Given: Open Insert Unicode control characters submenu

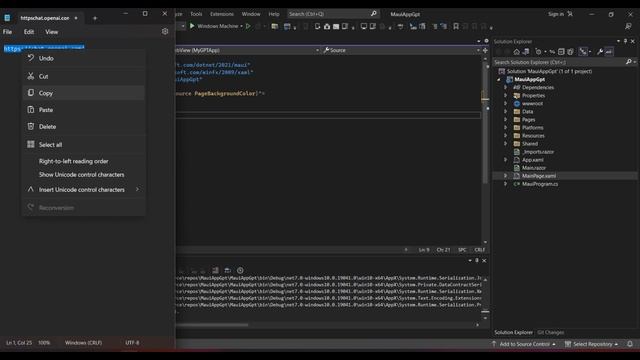Looking at the screenshot, I should [x=84, y=190].
